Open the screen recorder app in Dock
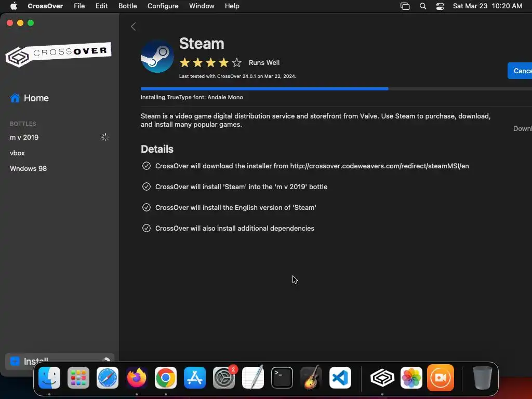The height and width of the screenshot is (399, 532). (x=441, y=378)
